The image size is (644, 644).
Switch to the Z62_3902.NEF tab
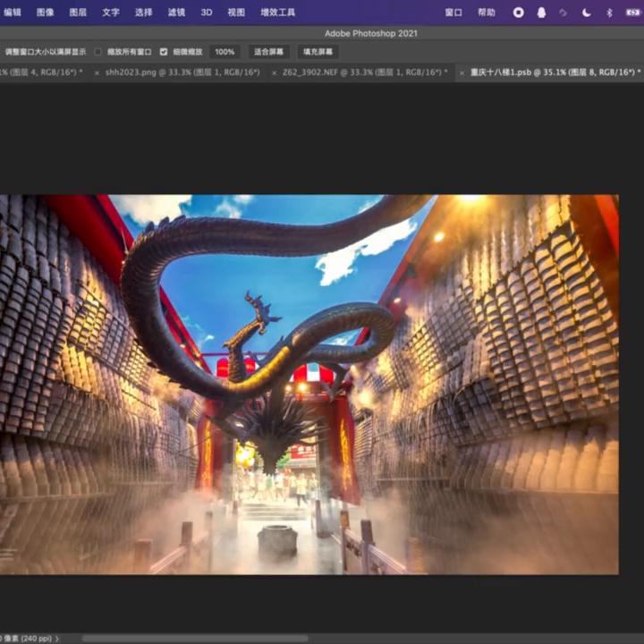[x=364, y=72]
